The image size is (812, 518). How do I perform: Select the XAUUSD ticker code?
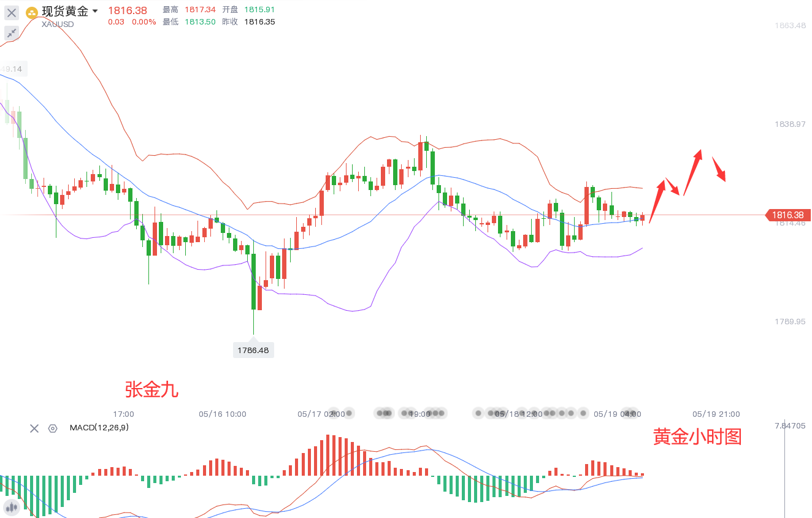point(58,24)
